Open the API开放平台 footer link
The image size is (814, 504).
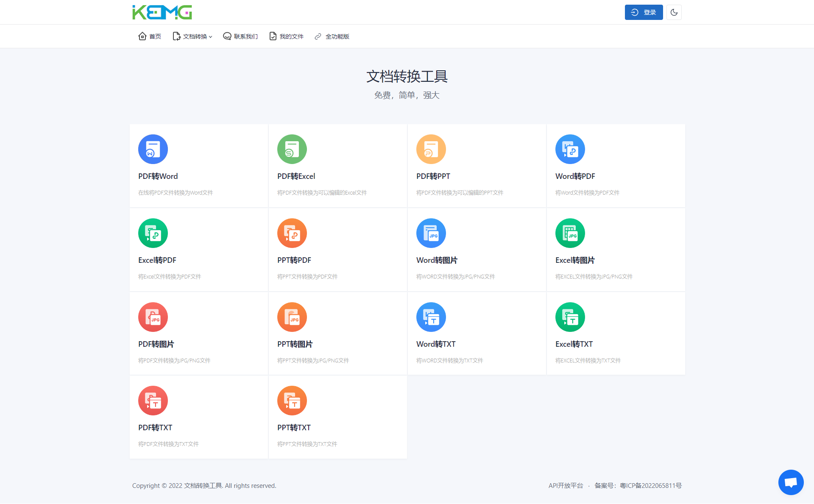pos(566,486)
